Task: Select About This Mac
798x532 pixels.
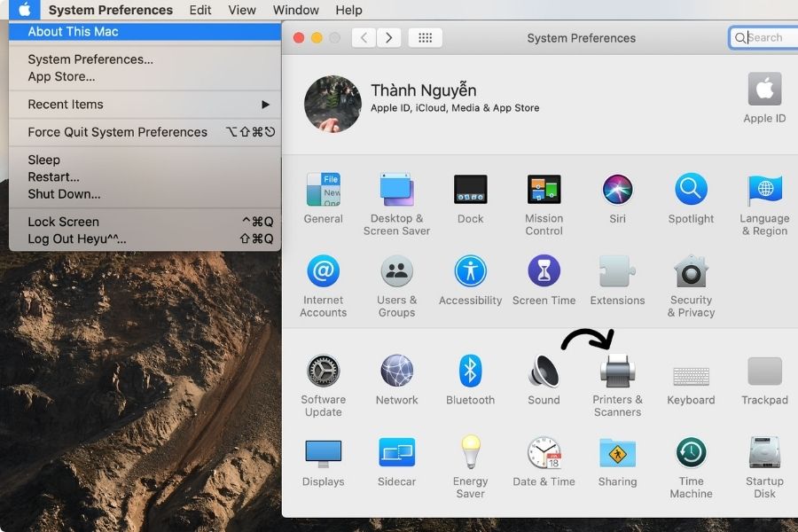Action: tap(145, 32)
